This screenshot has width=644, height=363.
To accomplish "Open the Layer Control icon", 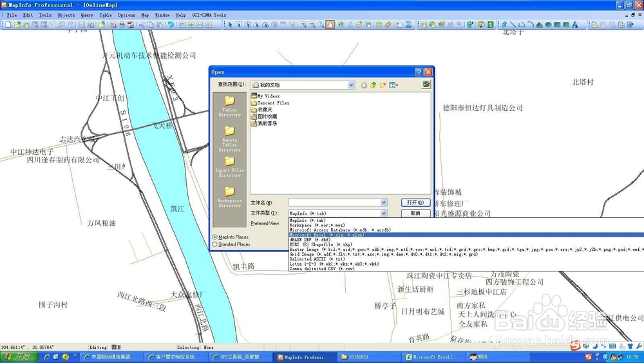I will point(379,25).
